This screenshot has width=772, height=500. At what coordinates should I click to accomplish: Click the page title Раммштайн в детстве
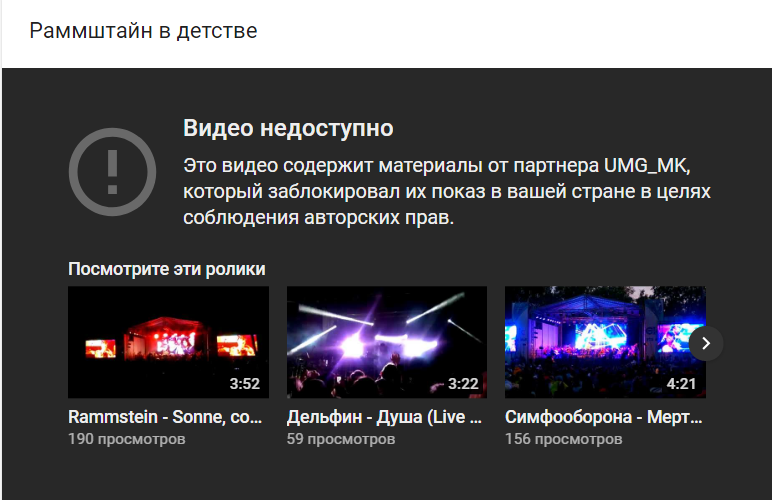click(x=143, y=31)
